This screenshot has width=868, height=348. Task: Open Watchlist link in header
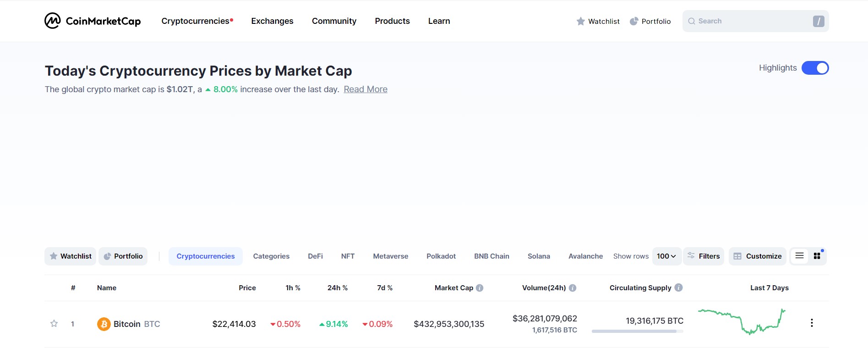(x=598, y=21)
